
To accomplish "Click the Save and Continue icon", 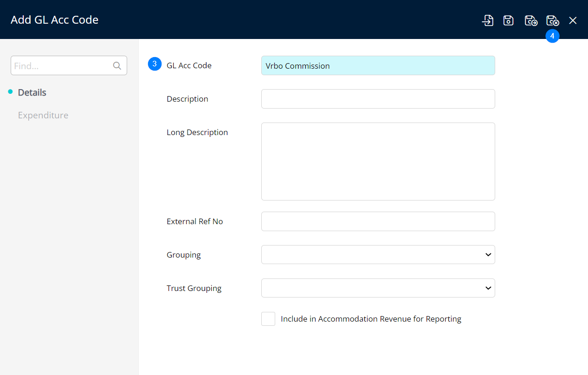I will (x=530, y=20).
